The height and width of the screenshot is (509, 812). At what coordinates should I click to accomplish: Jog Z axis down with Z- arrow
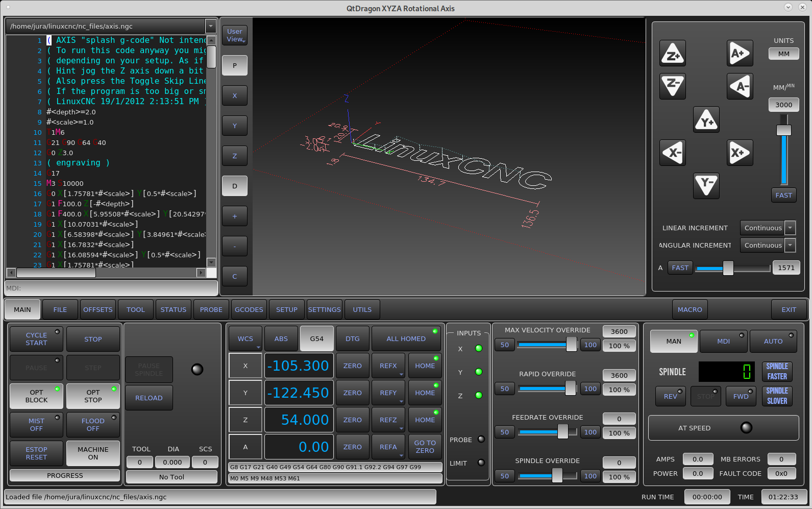tap(673, 86)
